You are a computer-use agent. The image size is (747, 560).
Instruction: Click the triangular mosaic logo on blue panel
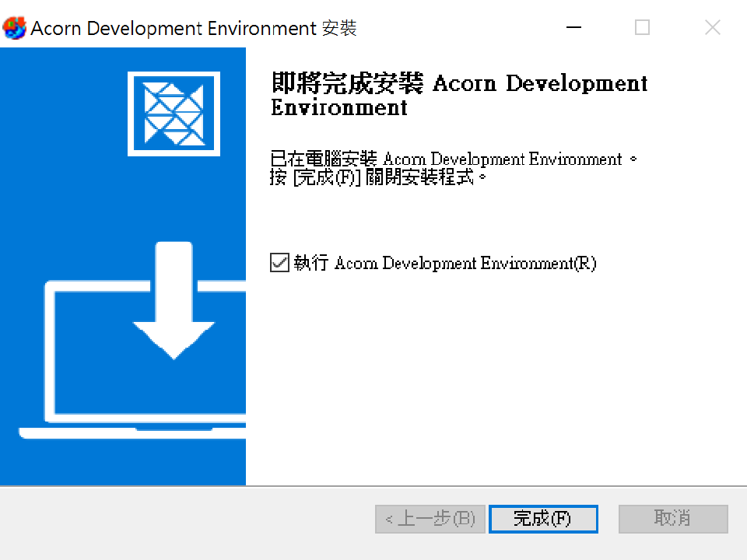coord(174,114)
